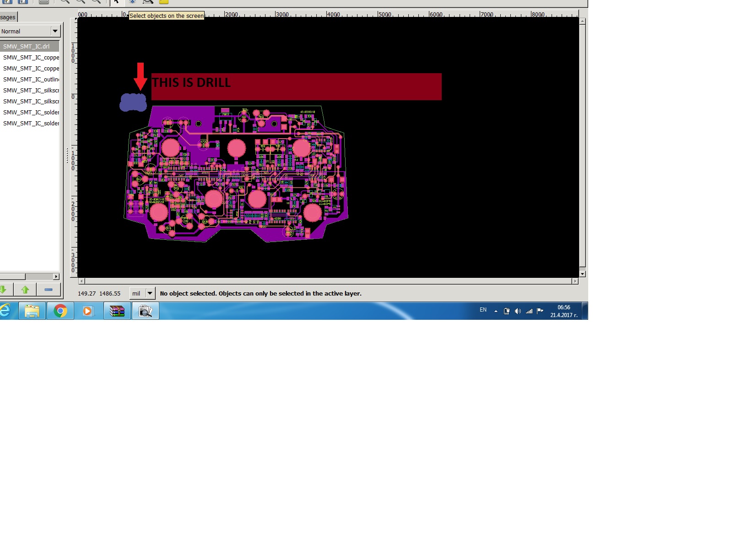Click the canvas horizontal scrollbar left arrow
This screenshot has width=747, height=560.
pos(81,281)
